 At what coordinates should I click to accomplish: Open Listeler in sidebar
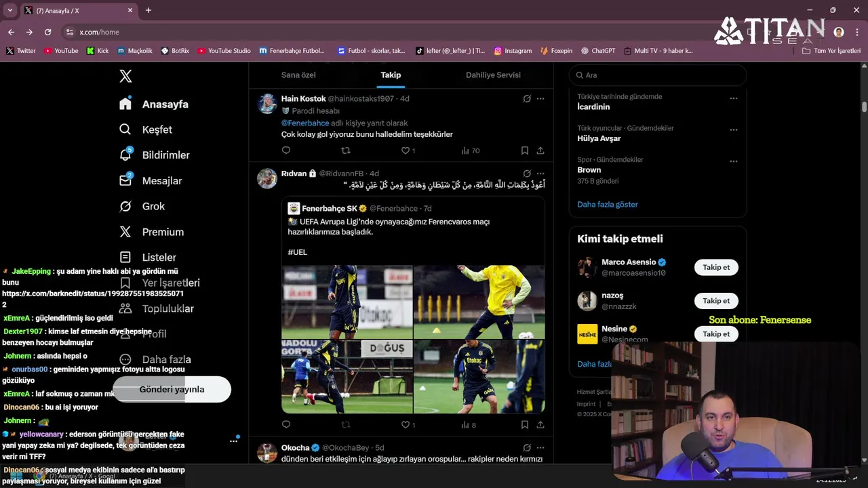(x=148, y=258)
